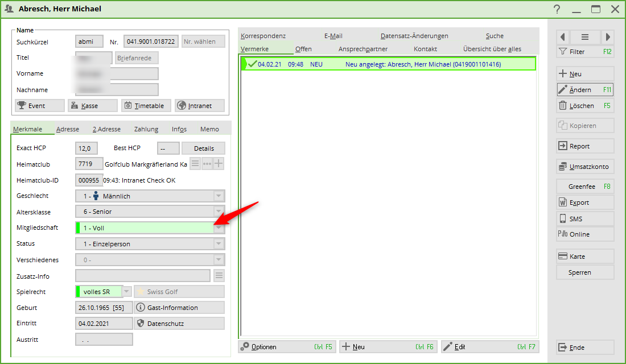Click the Austritt date field

coord(104,340)
